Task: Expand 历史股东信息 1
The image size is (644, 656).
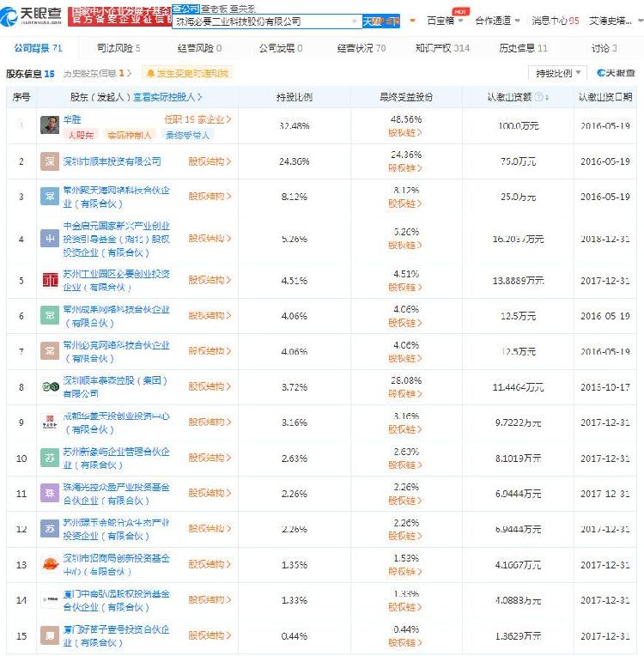Action: 97,73
